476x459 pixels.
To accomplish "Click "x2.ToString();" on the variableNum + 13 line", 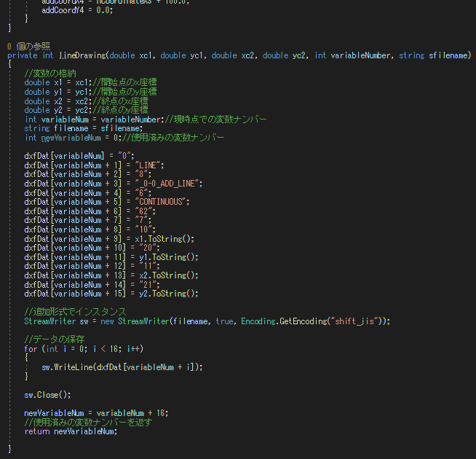I will tap(169, 275).
